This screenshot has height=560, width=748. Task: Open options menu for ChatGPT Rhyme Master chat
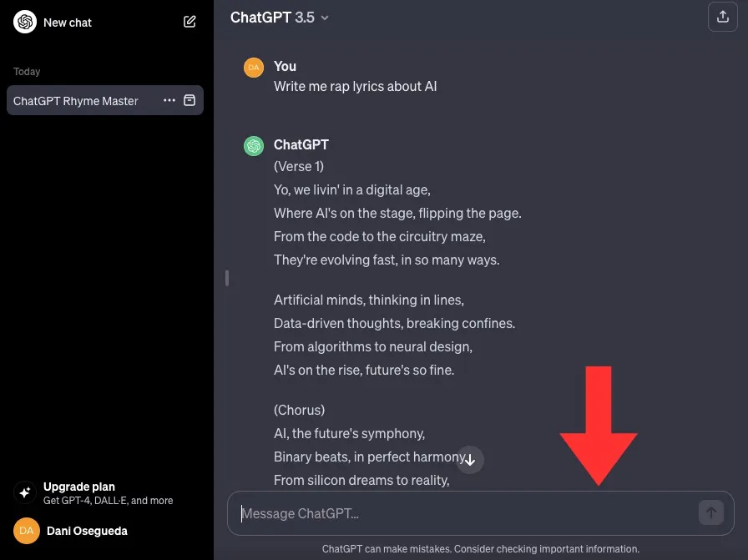pos(169,100)
